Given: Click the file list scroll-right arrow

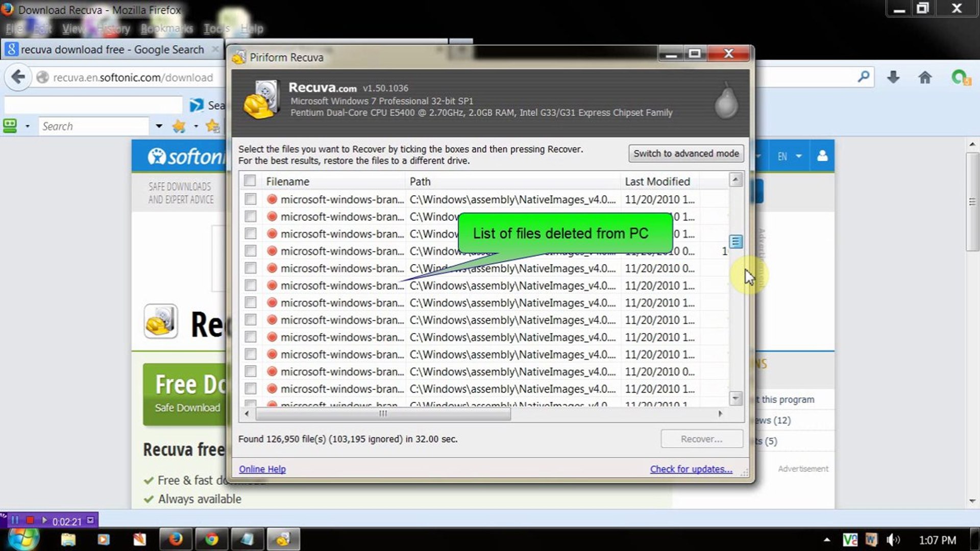Looking at the screenshot, I should (720, 414).
